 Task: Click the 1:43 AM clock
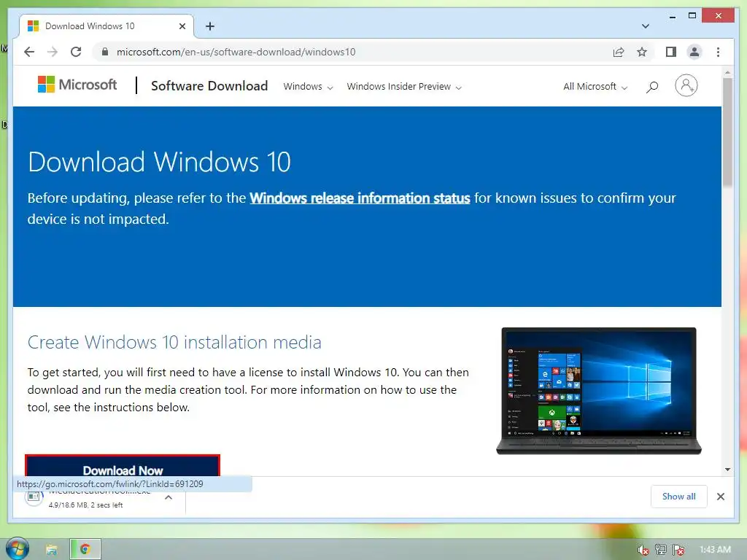click(715, 550)
